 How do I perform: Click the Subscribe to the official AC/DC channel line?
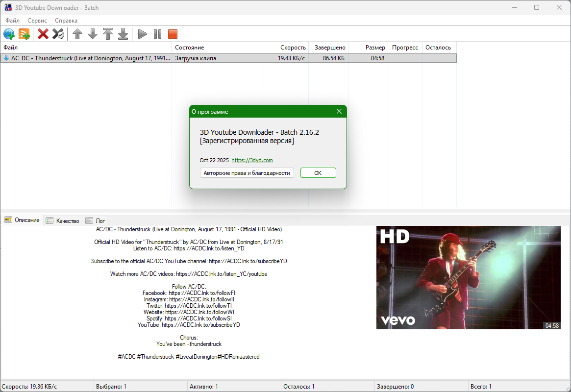pos(189,261)
